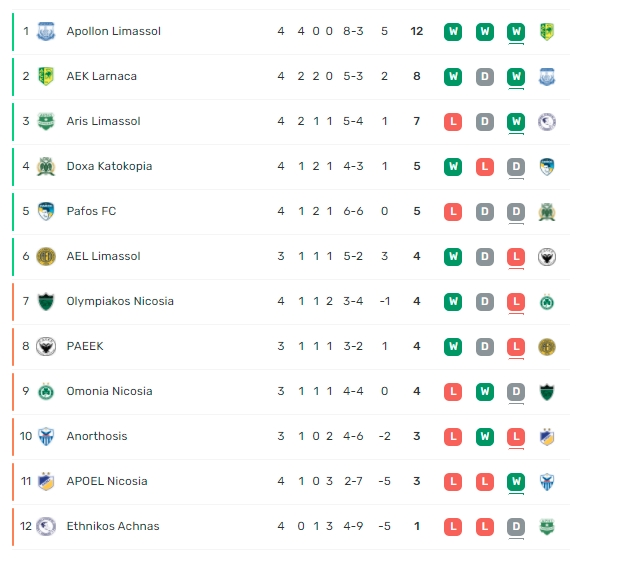Open Omonia Nicosia team page link
Viewport: 639px width, 561px height.
point(109,391)
